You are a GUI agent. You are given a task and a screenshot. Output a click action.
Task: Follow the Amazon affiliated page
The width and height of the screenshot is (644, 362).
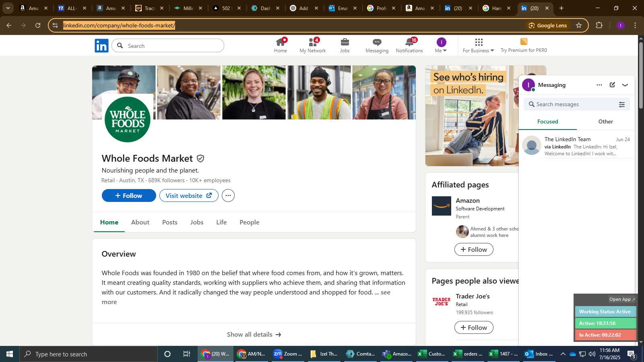pos(474,249)
